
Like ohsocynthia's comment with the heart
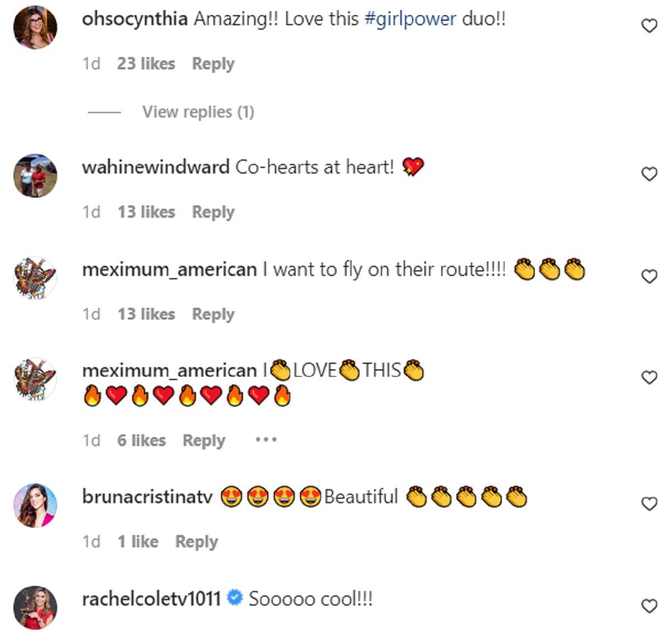click(649, 26)
